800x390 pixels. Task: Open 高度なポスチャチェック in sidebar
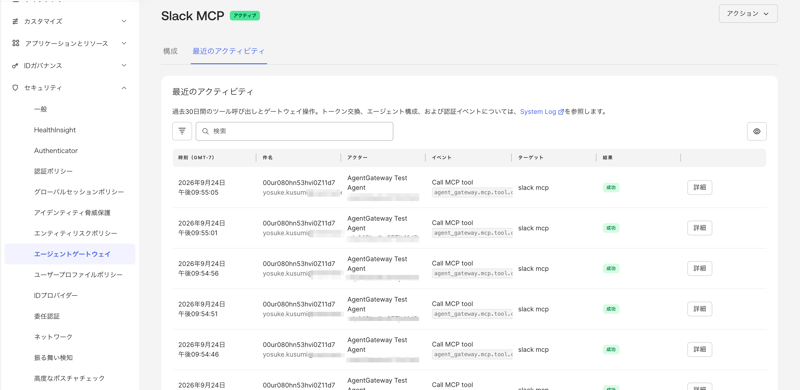coord(69,379)
